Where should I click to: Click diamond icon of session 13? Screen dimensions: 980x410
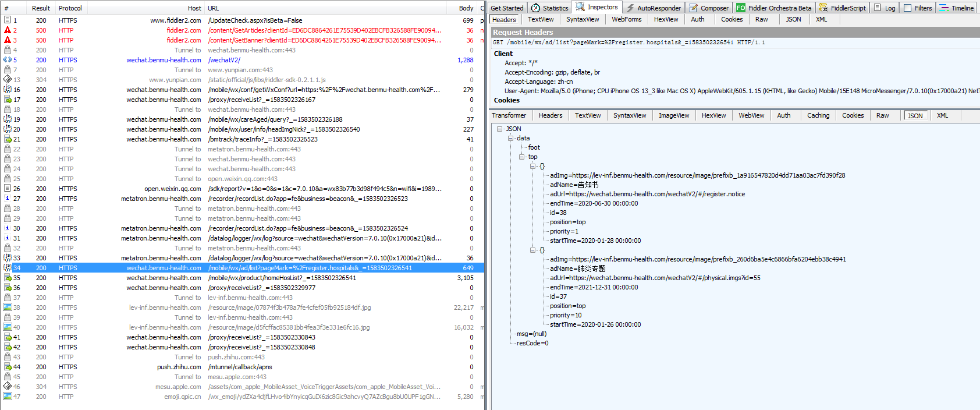coord(8,79)
